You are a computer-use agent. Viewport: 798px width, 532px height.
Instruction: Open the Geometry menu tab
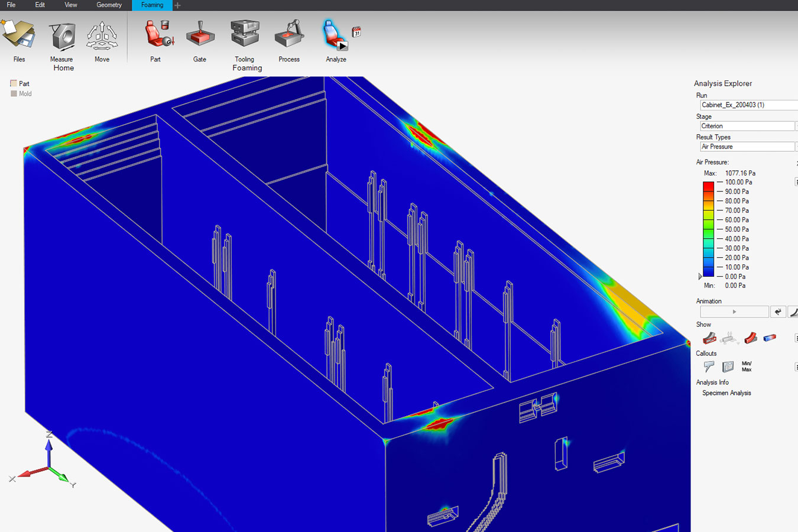(109, 5)
